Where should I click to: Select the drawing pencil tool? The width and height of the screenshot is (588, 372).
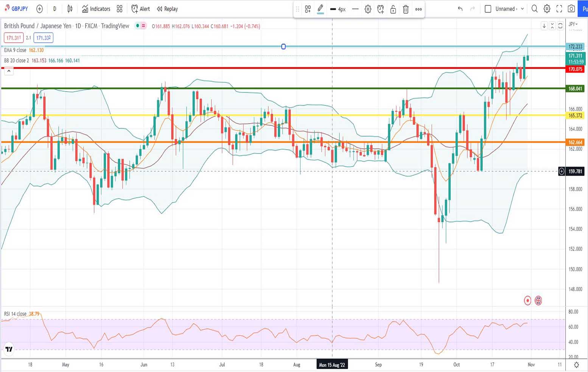(x=320, y=9)
